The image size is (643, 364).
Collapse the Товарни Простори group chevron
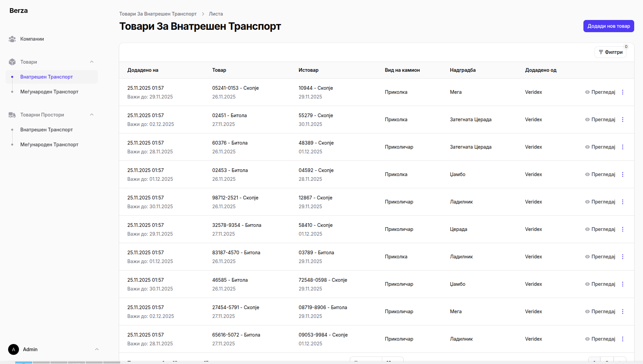click(x=92, y=115)
